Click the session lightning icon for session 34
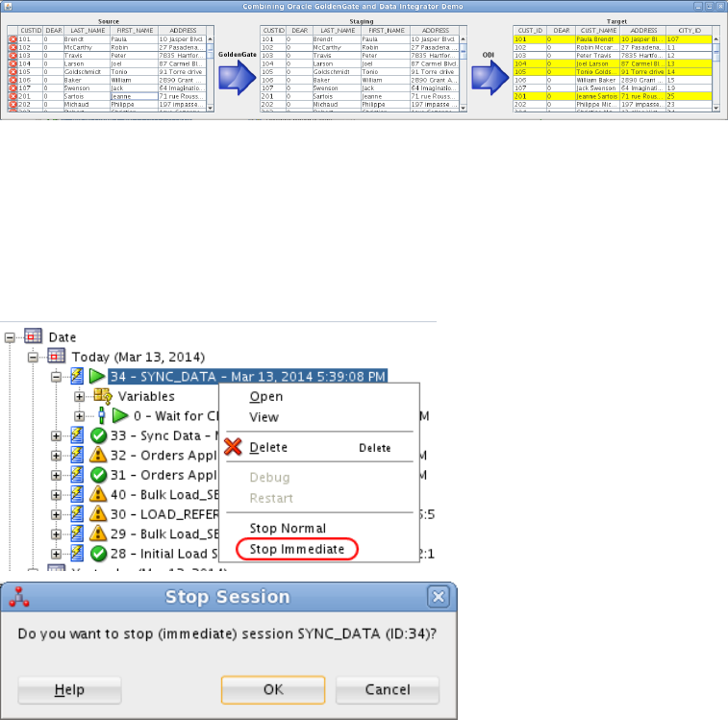Screen dimensions: 728x720 (77, 376)
